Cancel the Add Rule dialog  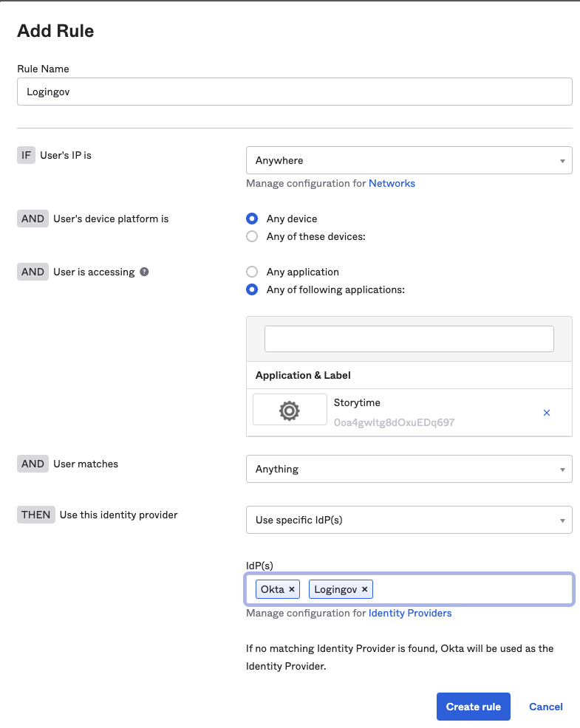(x=546, y=707)
